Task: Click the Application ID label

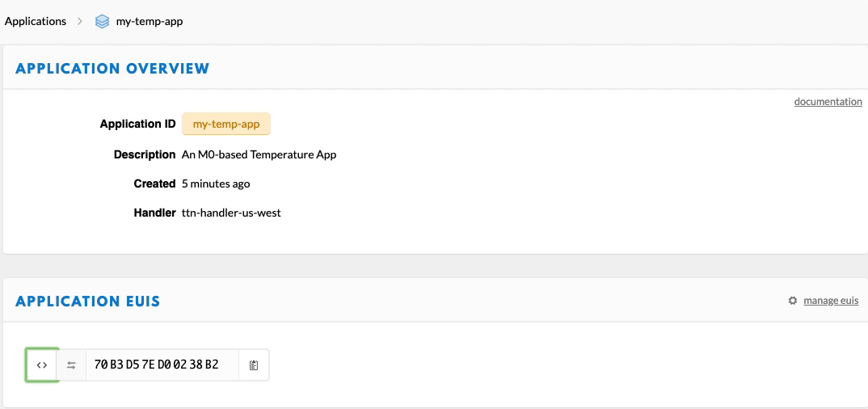Action: pyautogui.click(x=137, y=124)
